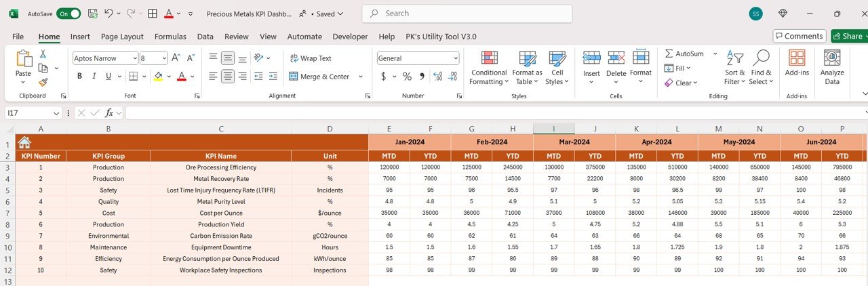Click the Insert Function fx icon

pos(108,113)
